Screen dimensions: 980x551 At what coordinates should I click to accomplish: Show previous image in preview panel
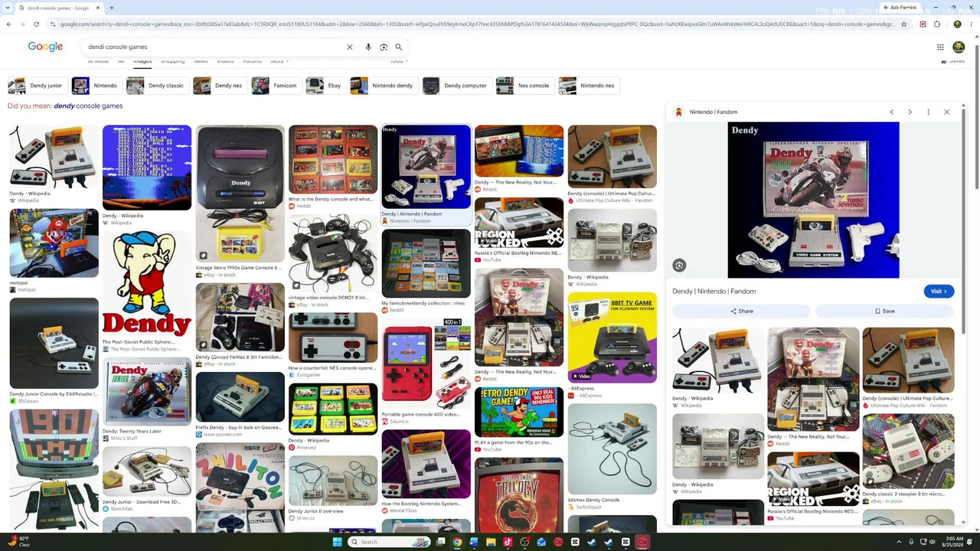click(891, 112)
